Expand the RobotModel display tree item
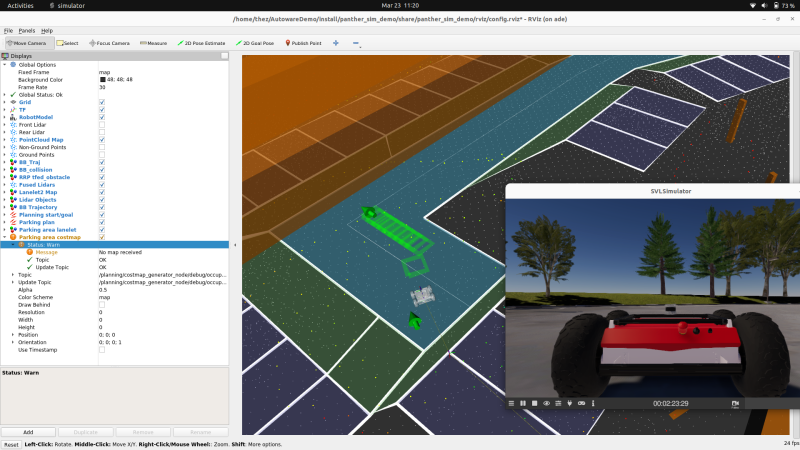This screenshot has width=800, height=450. pyautogui.click(x=4, y=117)
